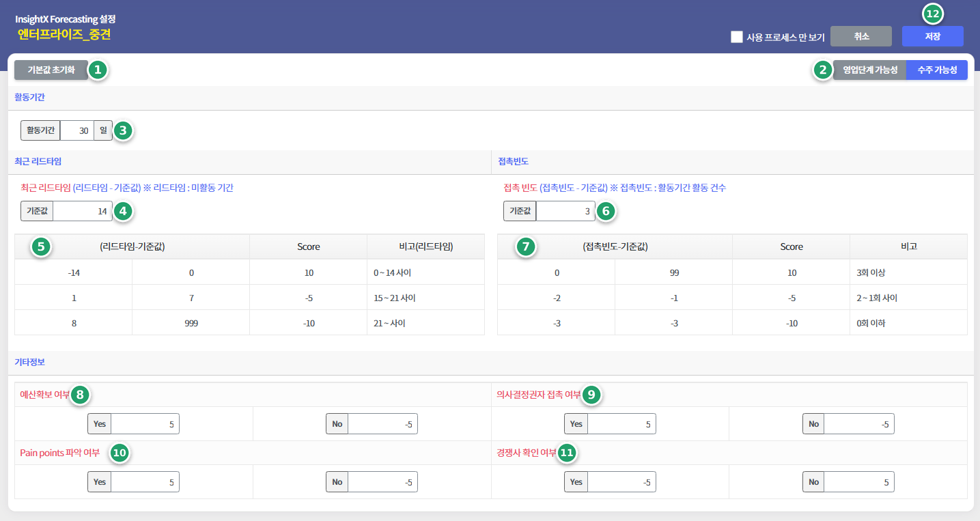Click the 비고(리드타임) column header
Image resolution: width=980 pixels, height=521 pixels.
click(426, 247)
